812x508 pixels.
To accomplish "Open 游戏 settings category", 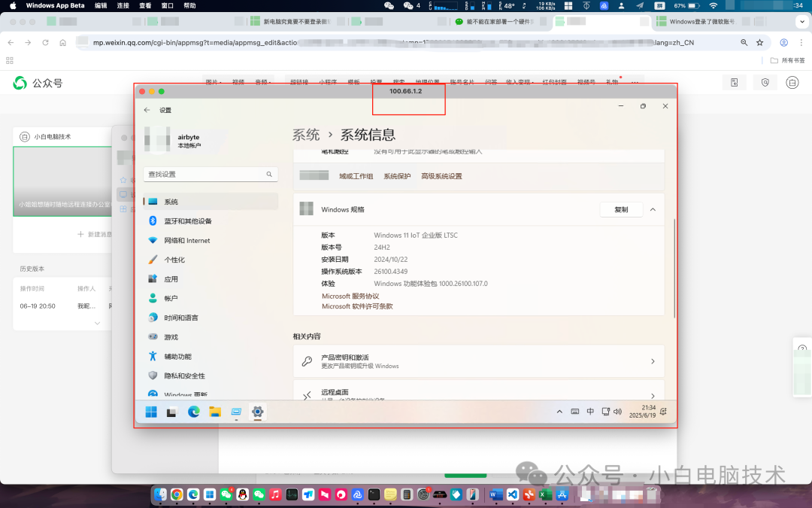I will [x=211, y=337].
